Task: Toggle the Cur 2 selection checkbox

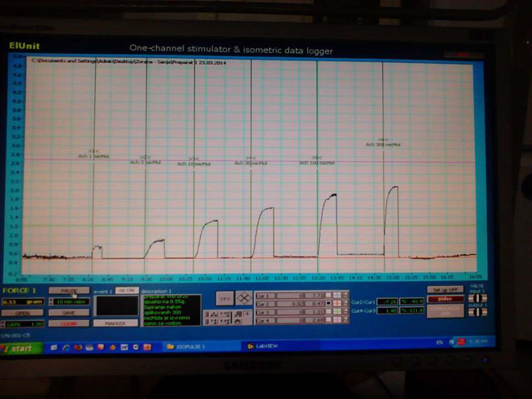Action: (329, 304)
